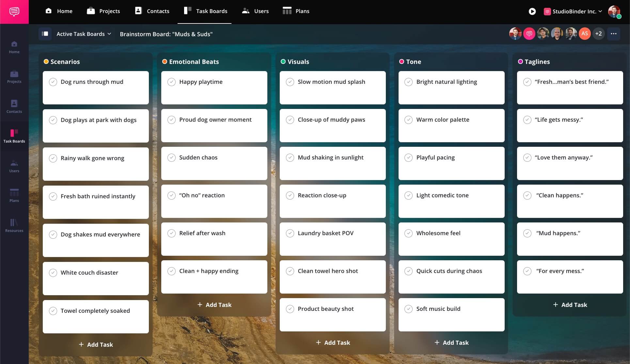The width and height of the screenshot is (630, 364).
Task: Add Task to the Taglines column
Action: coord(570,305)
